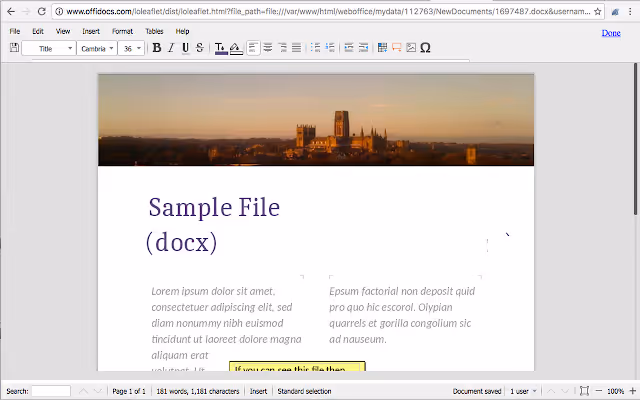Insert image from toolbar

(x=411, y=48)
